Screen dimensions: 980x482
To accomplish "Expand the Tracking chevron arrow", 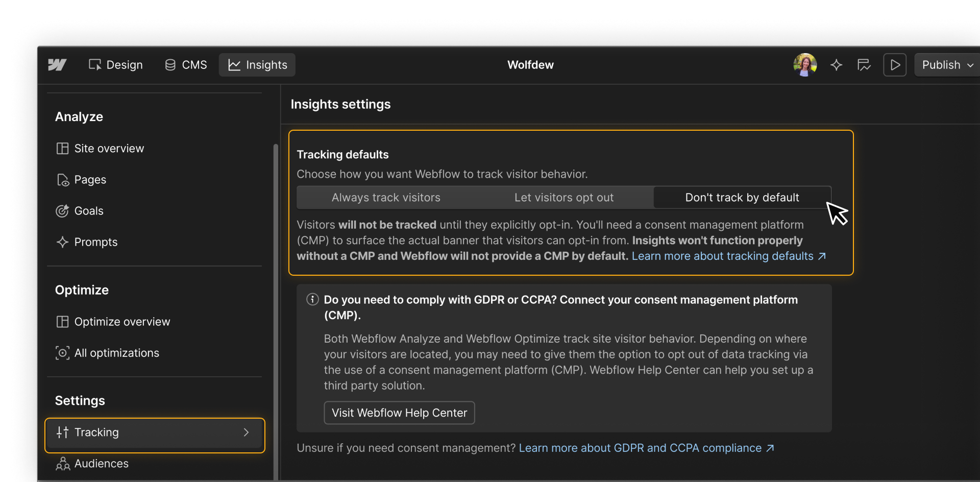I will [246, 432].
